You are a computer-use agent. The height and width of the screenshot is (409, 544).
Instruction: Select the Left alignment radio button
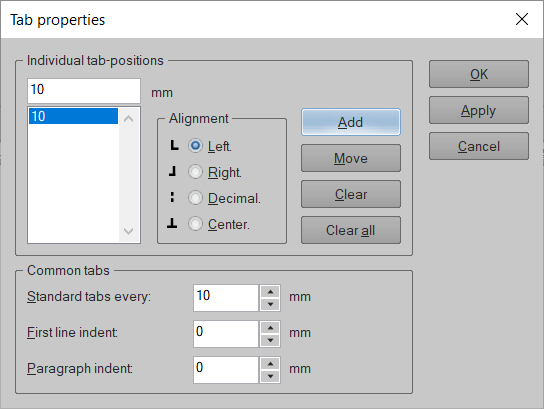[x=195, y=146]
